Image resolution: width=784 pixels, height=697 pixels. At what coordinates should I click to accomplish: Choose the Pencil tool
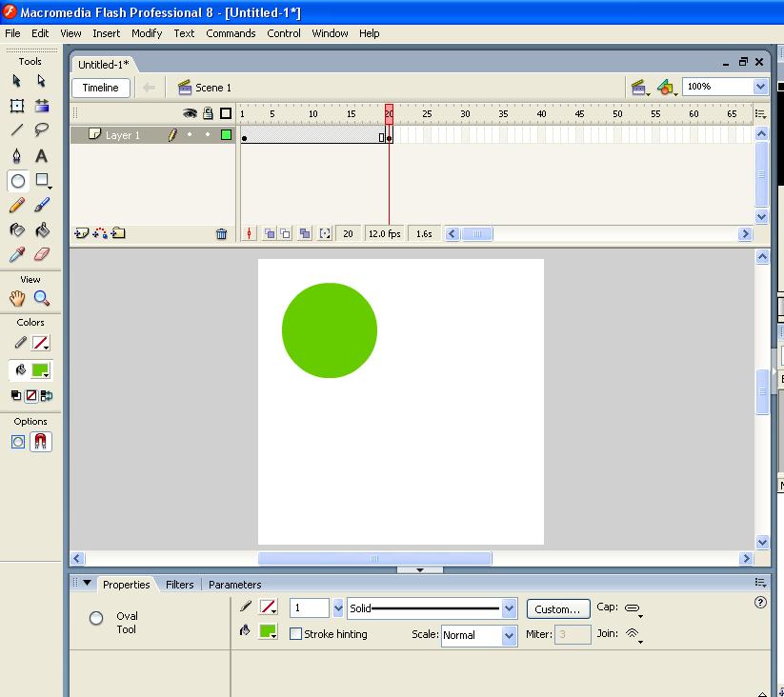click(x=16, y=205)
